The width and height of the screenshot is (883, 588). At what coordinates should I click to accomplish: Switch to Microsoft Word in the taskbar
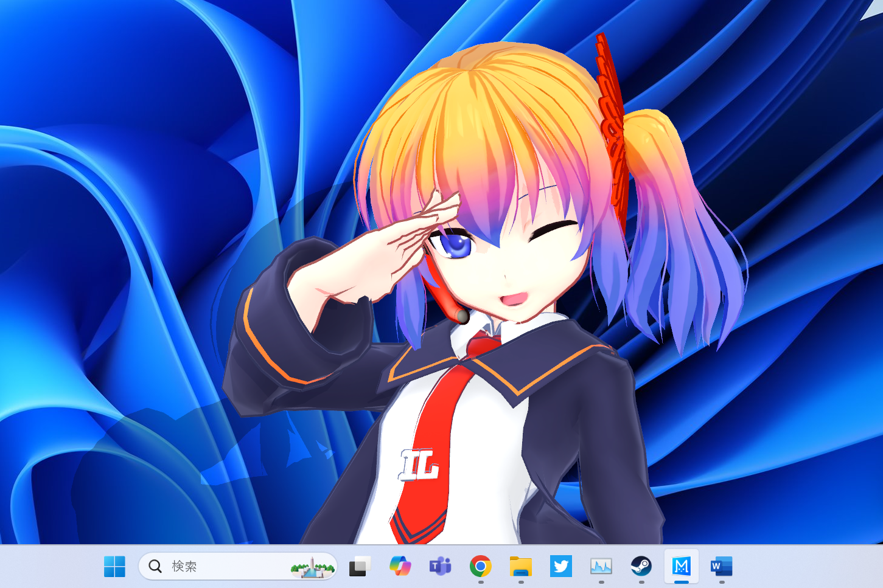tap(721, 566)
